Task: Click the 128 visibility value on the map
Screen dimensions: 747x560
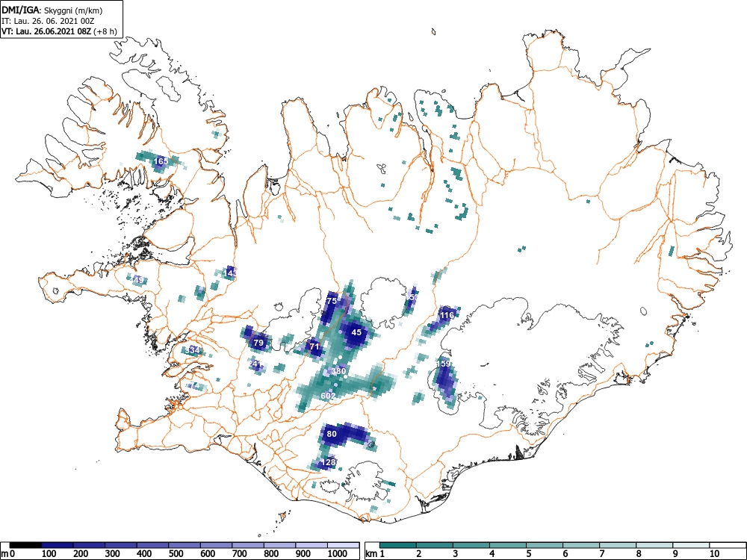Action: (x=329, y=462)
